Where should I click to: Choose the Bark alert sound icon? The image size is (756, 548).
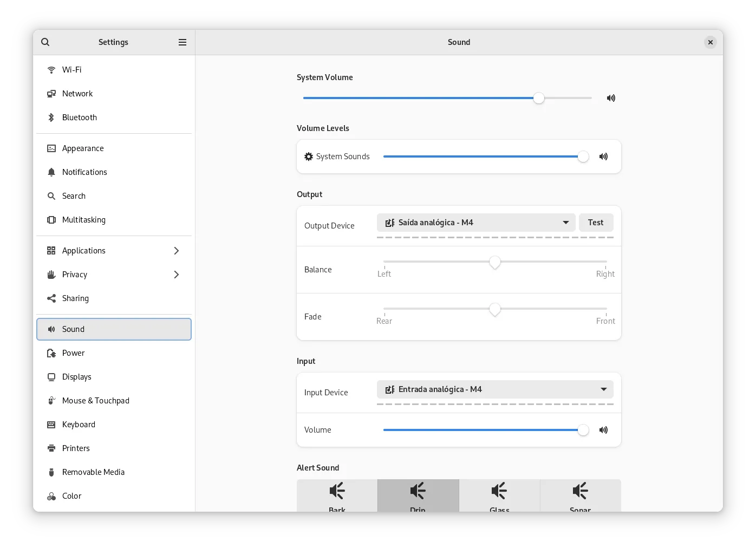337,491
